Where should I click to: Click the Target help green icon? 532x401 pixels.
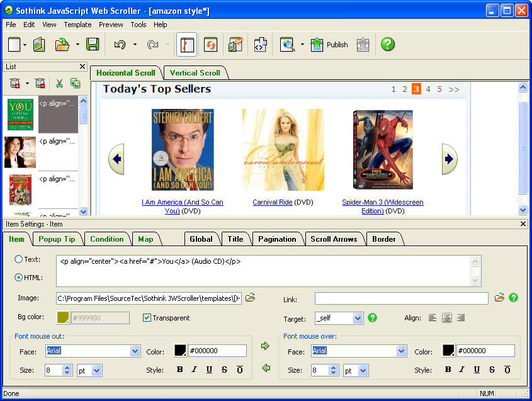[x=372, y=317]
